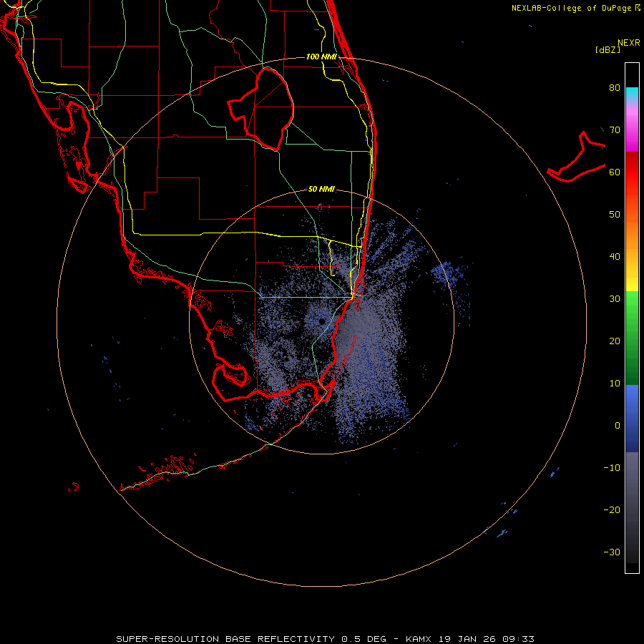This screenshot has width=644, height=644.
Task: Click the -30 value on the dBZ scale
Action: [612, 552]
